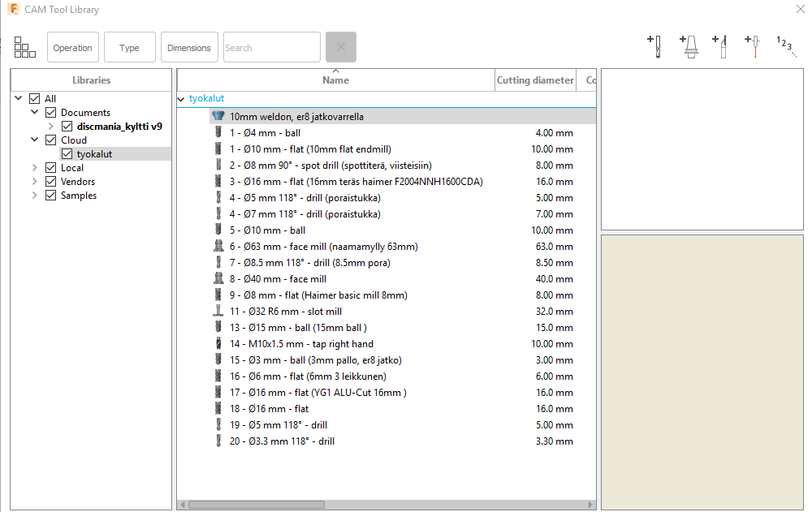
Task: Expand the Vendors library node
Action: tap(34, 181)
